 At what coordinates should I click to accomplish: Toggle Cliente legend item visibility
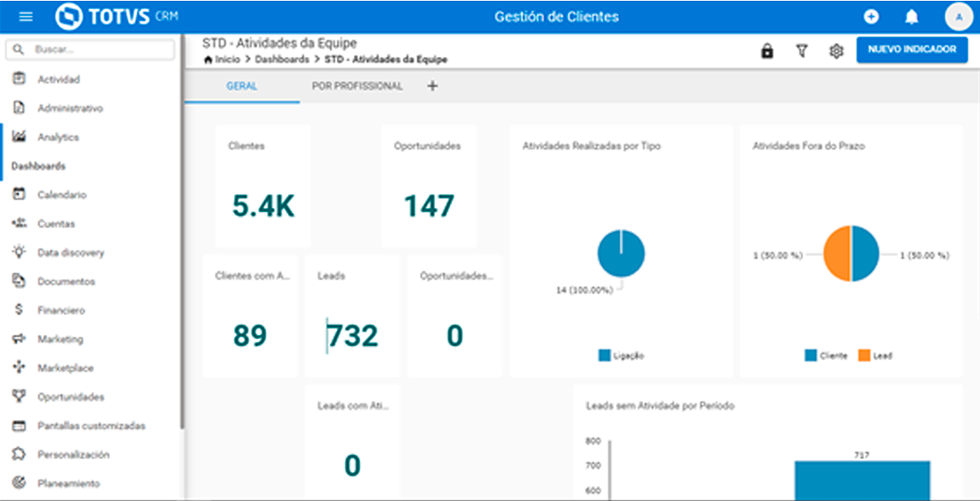coord(826,355)
